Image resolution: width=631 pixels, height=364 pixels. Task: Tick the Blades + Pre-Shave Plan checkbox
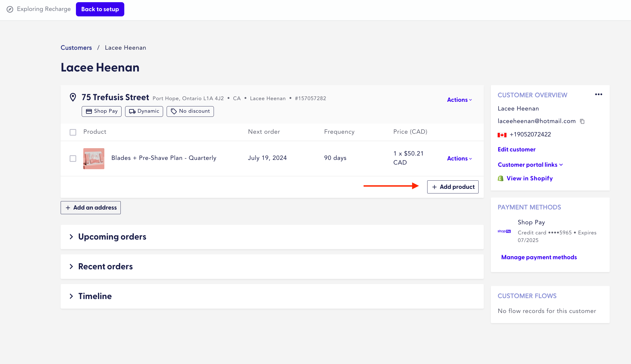coord(73,159)
